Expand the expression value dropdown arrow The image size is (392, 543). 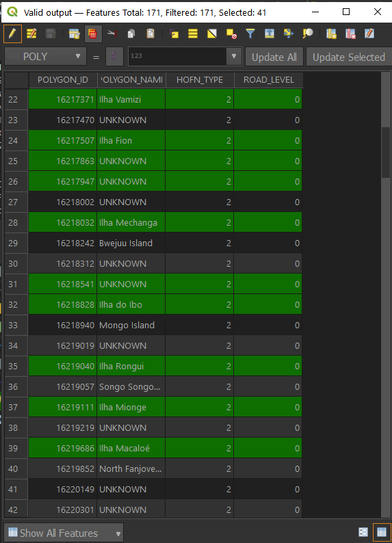click(234, 56)
